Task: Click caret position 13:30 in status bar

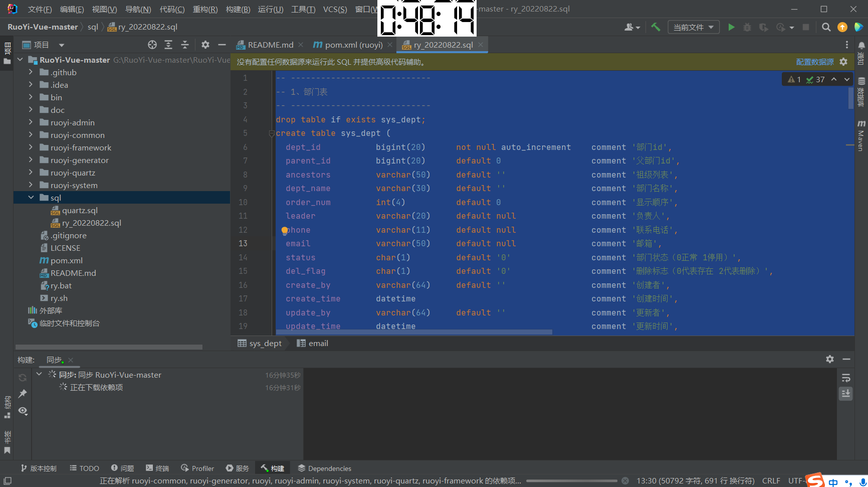Action: point(696,480)
